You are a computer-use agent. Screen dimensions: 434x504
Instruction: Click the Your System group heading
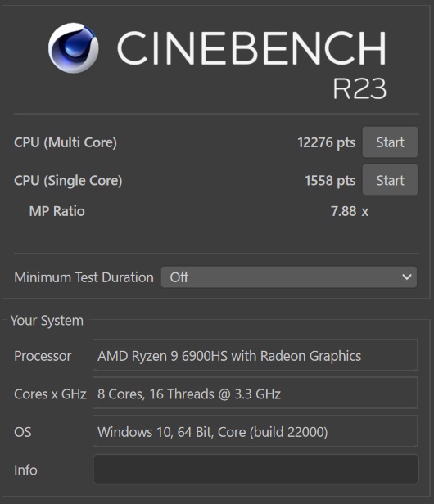click(47, 321)
